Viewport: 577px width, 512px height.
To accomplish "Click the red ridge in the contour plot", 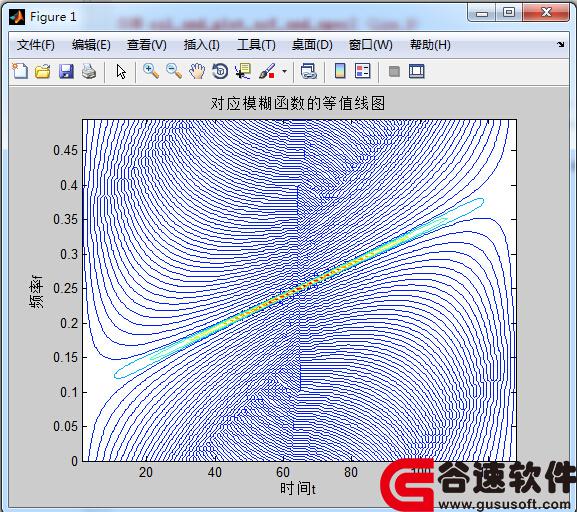I will click(298, 288).
